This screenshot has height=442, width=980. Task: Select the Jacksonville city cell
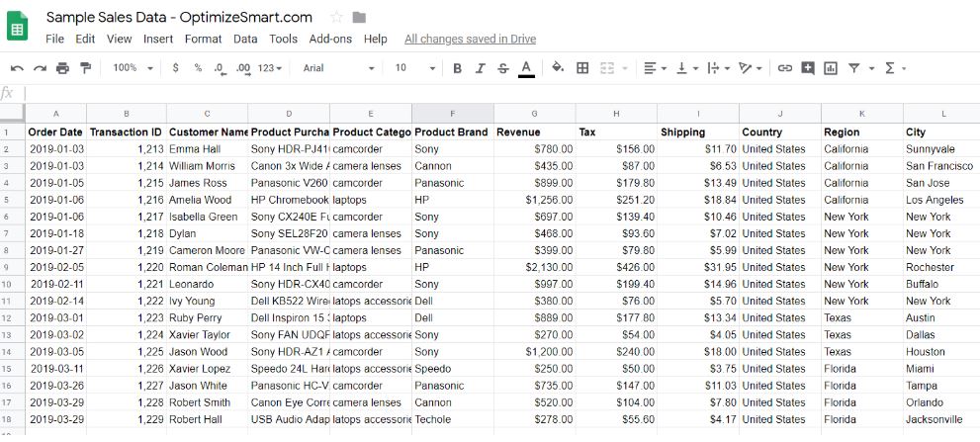tap(941, 419)
